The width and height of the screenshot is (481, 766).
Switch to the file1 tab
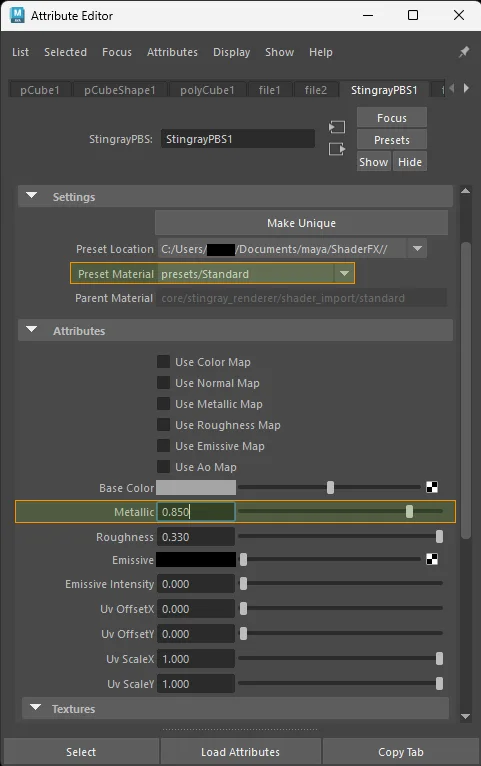click(x=270, y=90)
